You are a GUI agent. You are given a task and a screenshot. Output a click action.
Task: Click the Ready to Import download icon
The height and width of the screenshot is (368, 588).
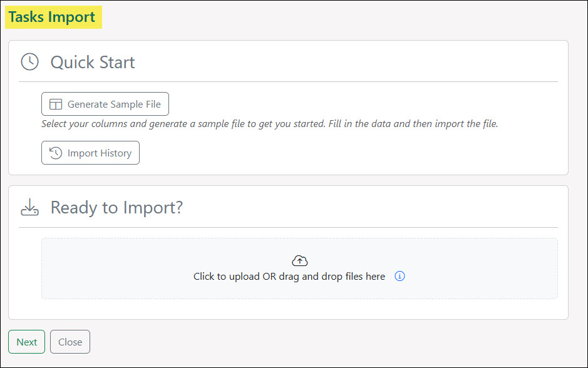[x=29, y=207]
